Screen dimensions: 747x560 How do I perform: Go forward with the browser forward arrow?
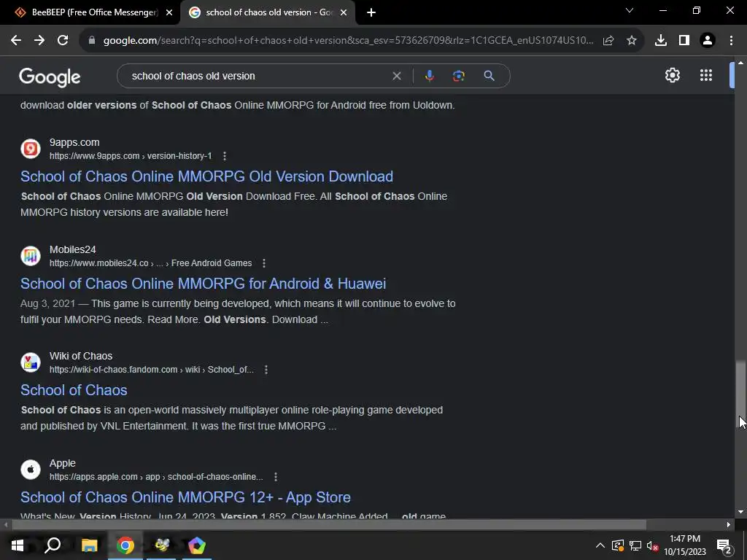tap(39, 41)
